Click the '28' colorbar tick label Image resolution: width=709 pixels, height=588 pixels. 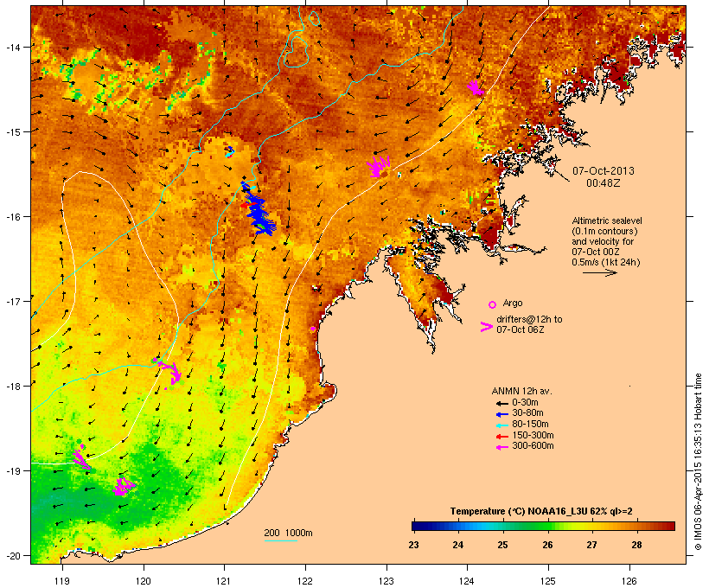pos(636,545)
